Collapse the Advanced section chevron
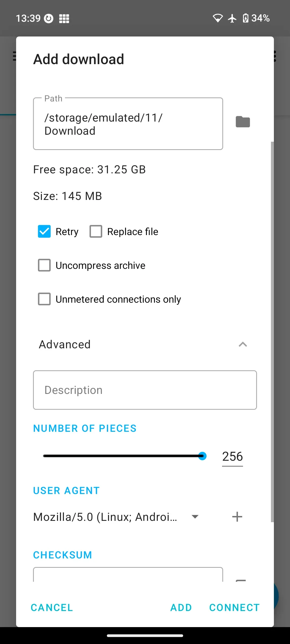 tap(243, 344)
